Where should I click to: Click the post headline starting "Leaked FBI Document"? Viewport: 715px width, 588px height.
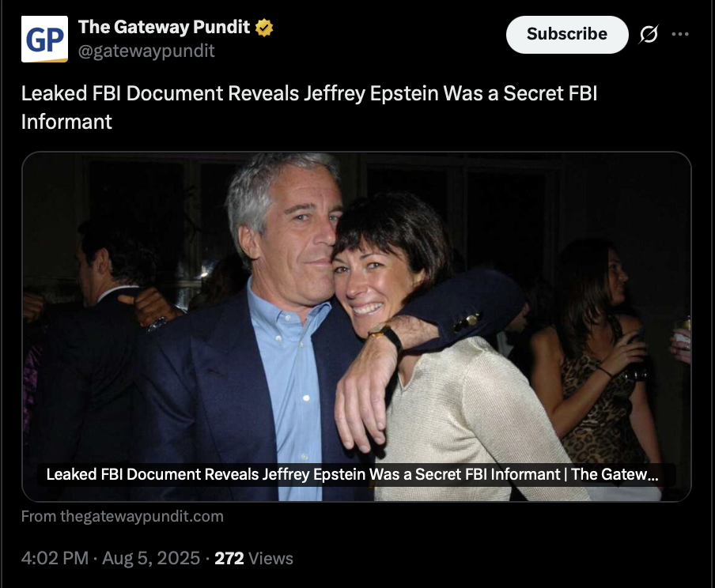(x=309, y=107)
